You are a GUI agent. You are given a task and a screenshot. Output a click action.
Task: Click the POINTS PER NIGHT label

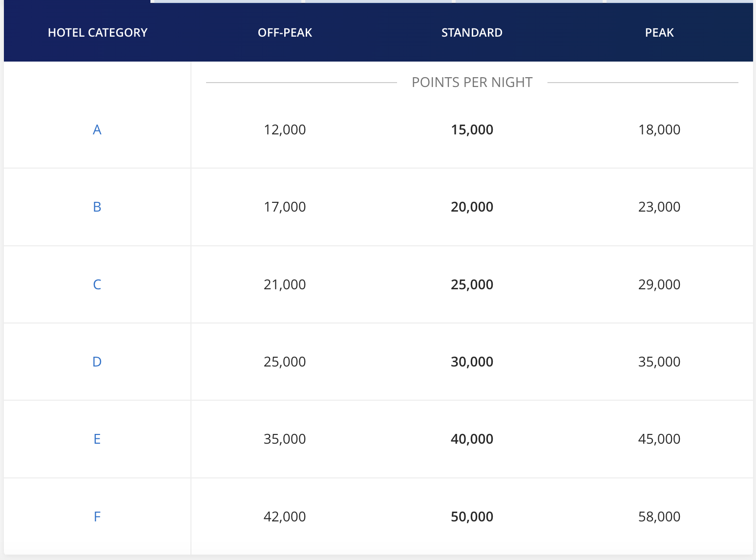point(472,82)
